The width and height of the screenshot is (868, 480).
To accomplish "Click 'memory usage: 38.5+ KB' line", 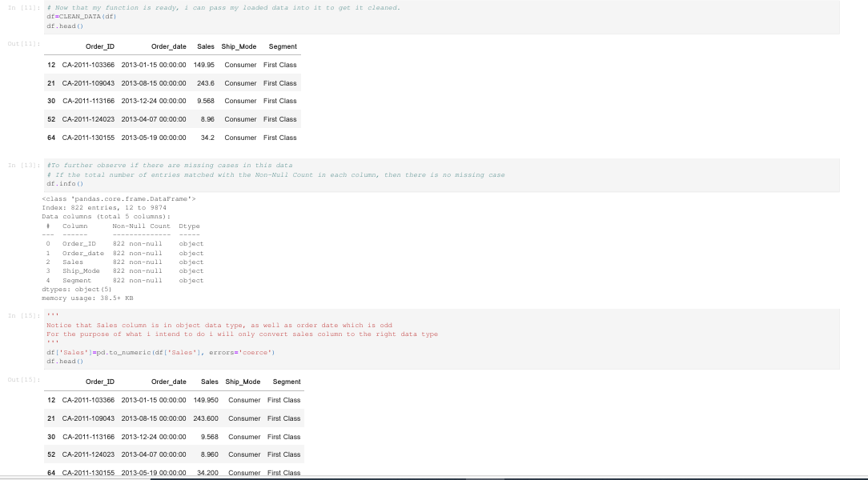I will pyautogui.click(x=87, y=298).
